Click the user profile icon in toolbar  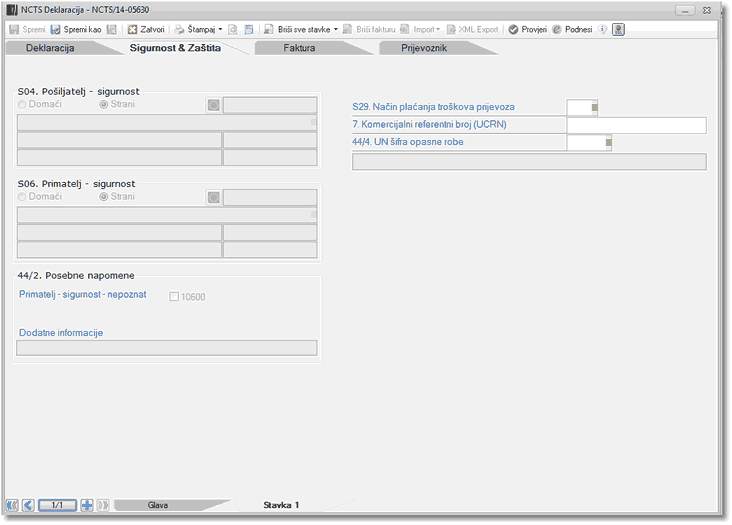[x=619, y=29]
